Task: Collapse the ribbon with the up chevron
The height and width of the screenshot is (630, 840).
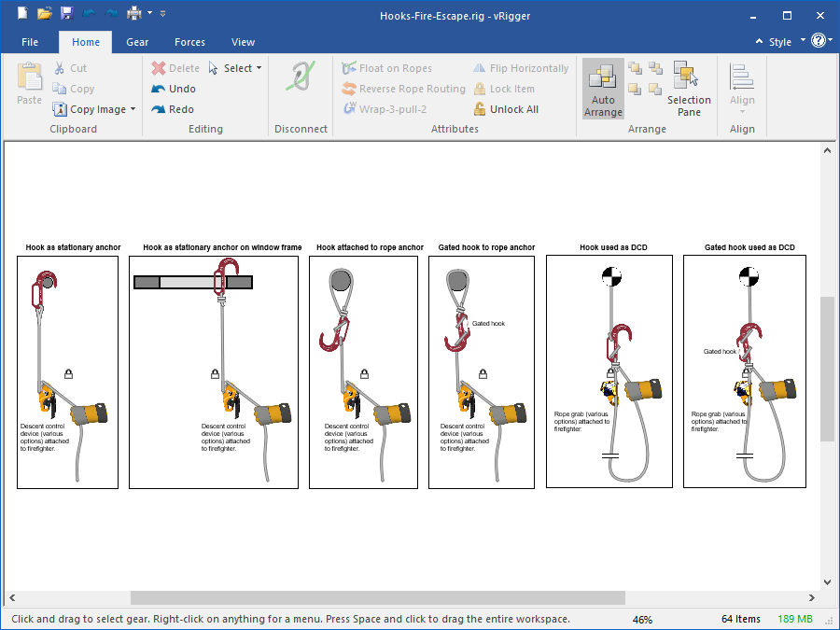Action: coord(759,42)
